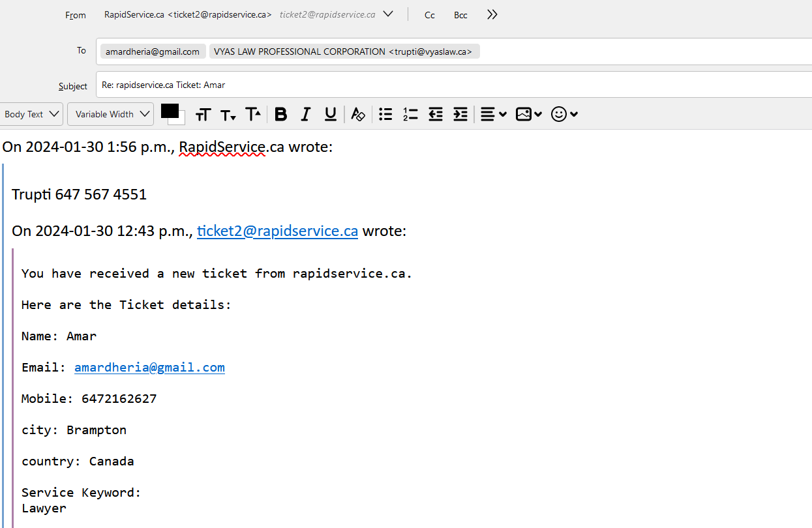812x528 pixels.
Task: Toggle italic text formatting
Action: [x=305, y=114]
